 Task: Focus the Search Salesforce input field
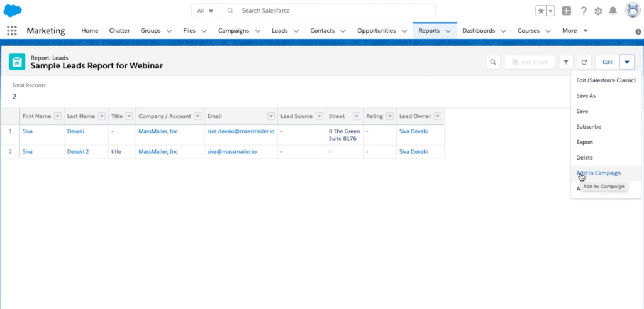(333, 11)
